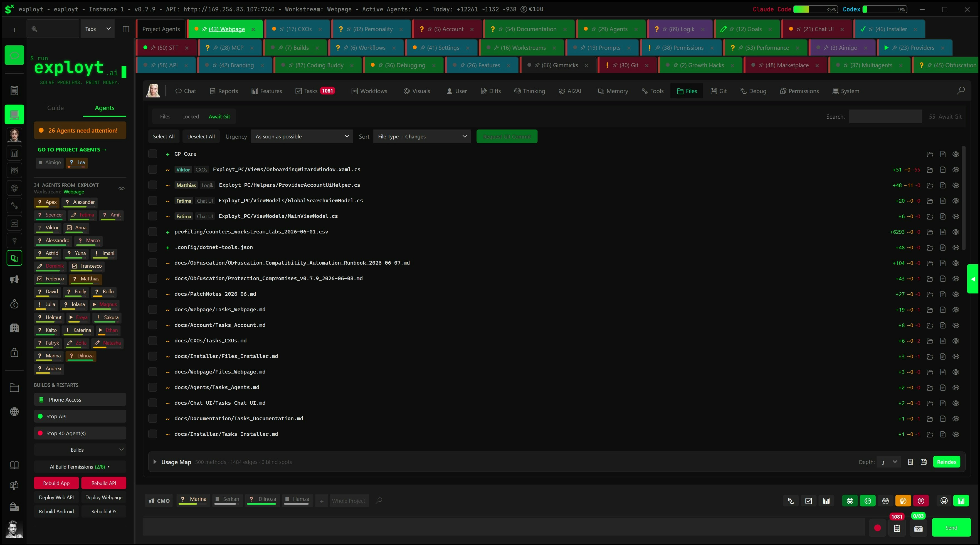Click the search magnifier in the agent tab bar
The image size is (980, 545).
pyautogui.click(x=961, y=90)
